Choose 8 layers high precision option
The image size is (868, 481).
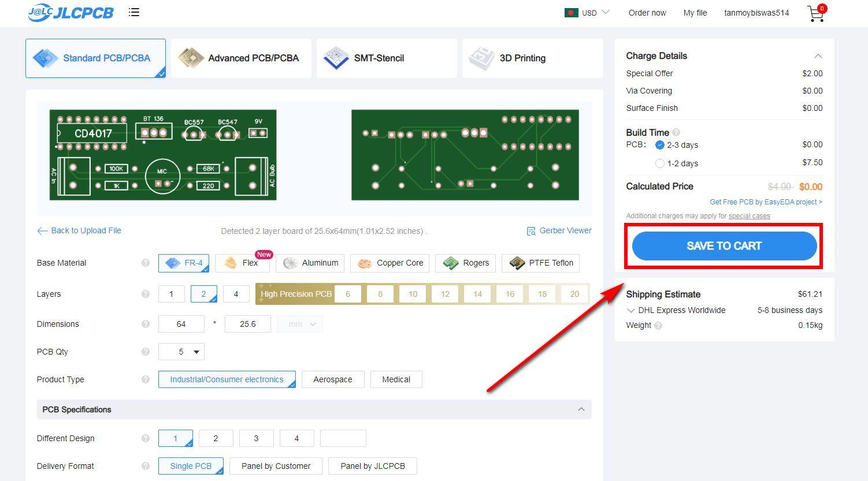(380, 294)
